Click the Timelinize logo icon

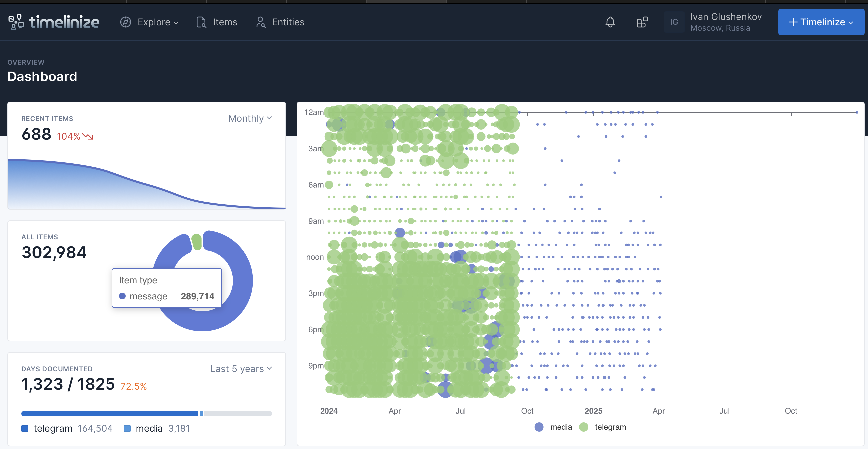pyautogui.click(x=15, y=22)
